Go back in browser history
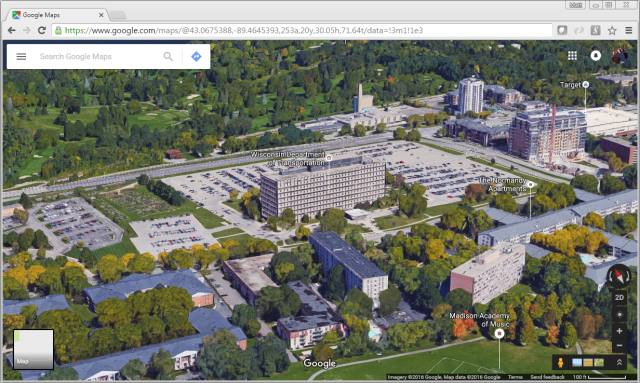The width and height of the screenshot is (640, 383). pos(12,30)
